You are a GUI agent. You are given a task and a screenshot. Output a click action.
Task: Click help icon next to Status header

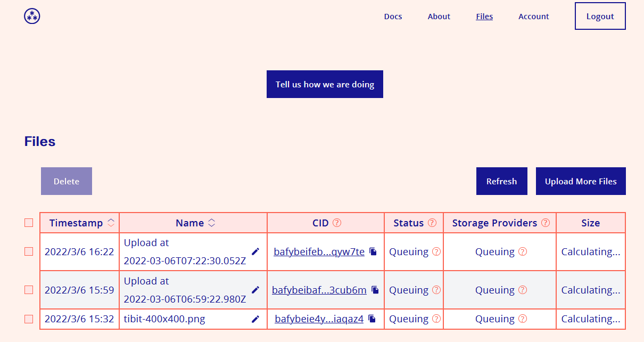coord(432,223)
